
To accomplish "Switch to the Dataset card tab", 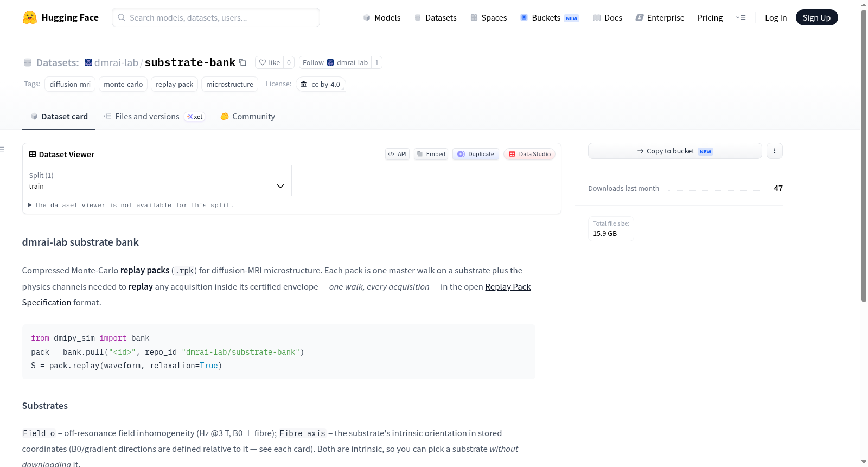I will coord(59,116).
